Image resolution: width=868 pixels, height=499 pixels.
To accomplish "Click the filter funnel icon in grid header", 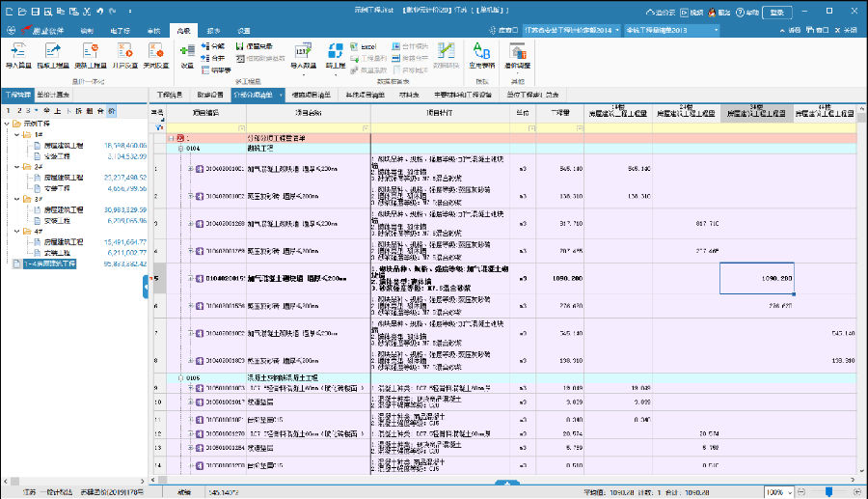I will (160, 127).
